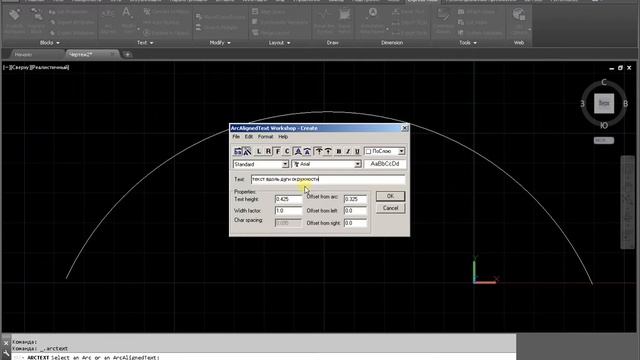Select fit along arc F button
Viewport: 640px width, 360px height.
pos(278,151)
